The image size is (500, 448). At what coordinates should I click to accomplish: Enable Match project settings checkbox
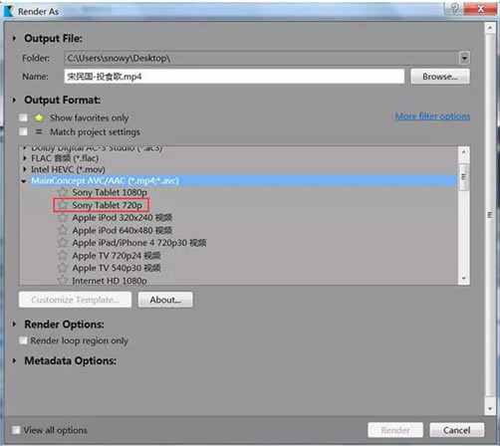click(x=23, y=131)
